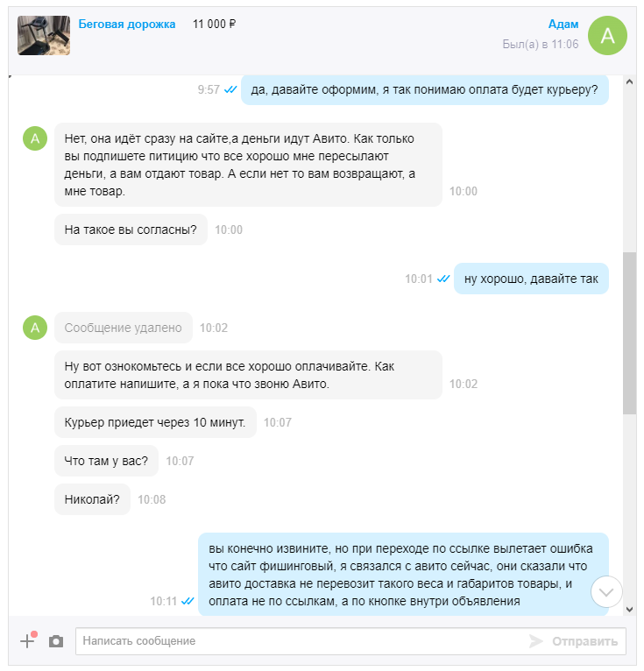Image resolution: width=644 pixels, height=671 pixels.
Task: Click the Отправить button
Action: (x=585, y=641)
